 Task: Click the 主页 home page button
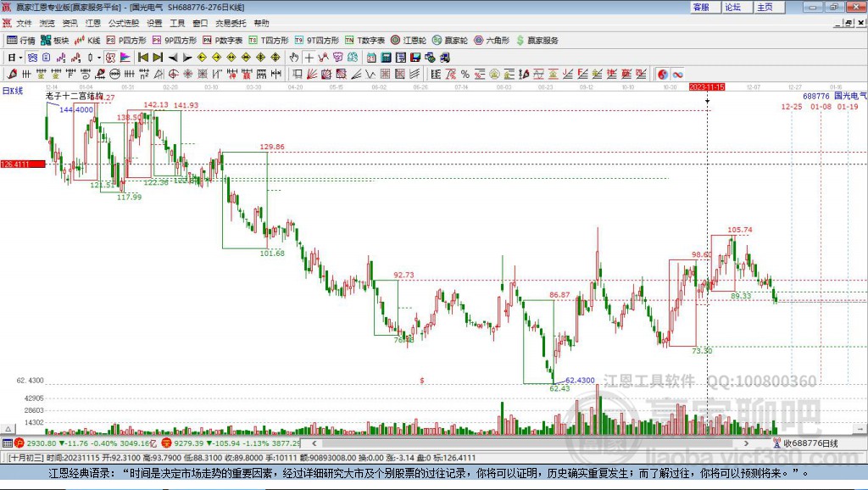[x=769, y=7]
